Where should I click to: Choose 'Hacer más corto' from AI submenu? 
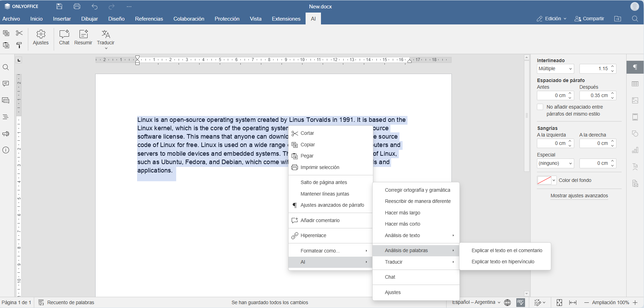click(402, 224)
